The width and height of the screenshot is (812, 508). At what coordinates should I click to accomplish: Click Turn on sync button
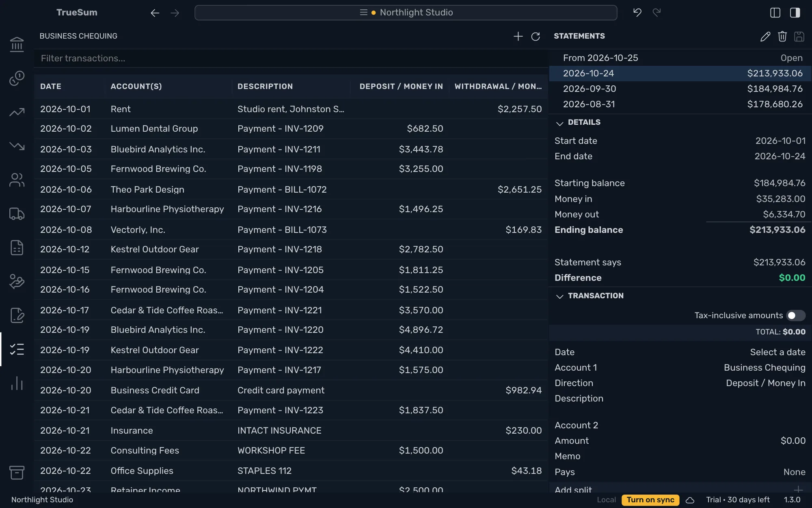pyautogui.click(x=650, y=500)
